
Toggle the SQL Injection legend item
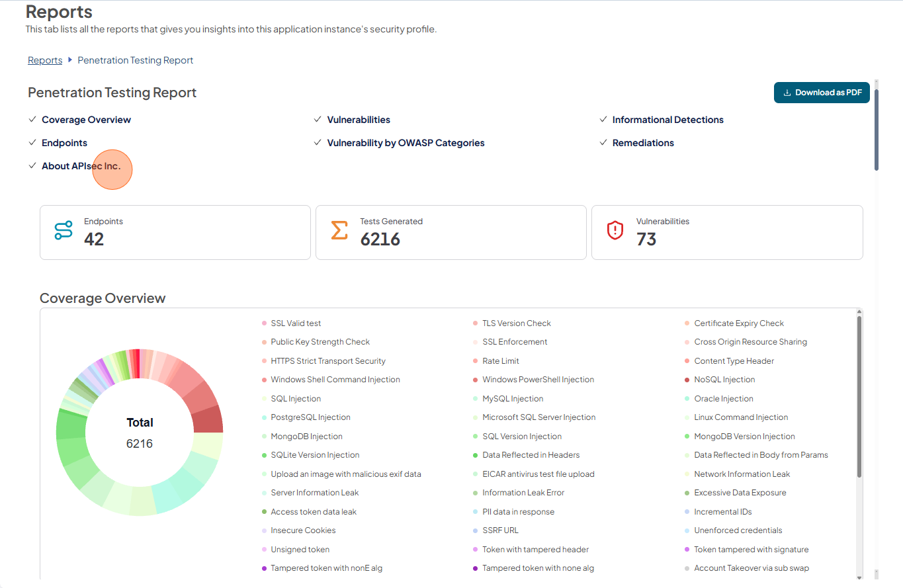(291, 399)
